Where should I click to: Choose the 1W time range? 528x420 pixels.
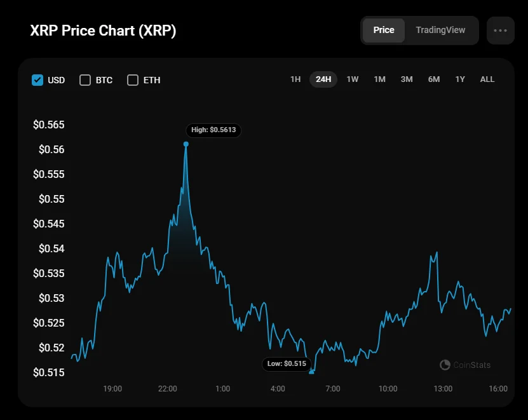353,79
